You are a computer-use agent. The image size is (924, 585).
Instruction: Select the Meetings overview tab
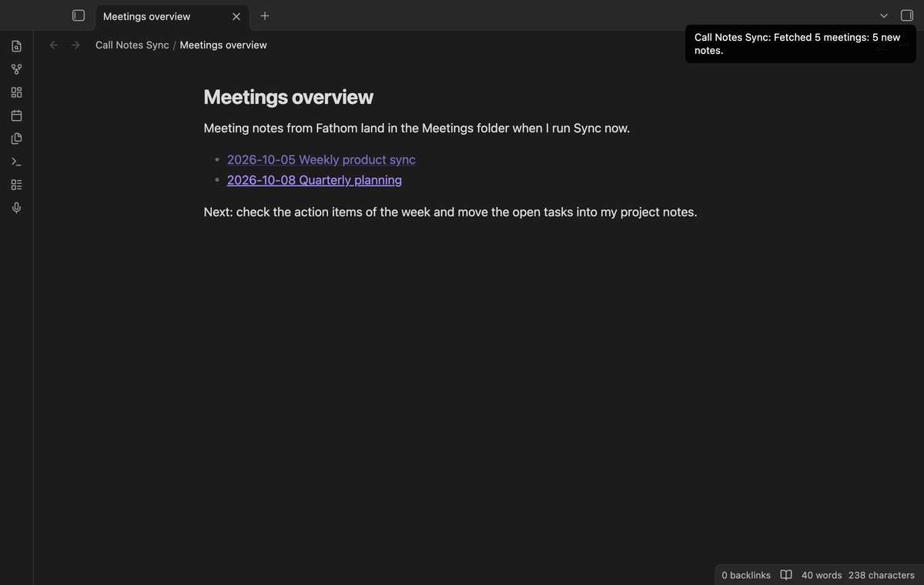click(x=172, y=16)
